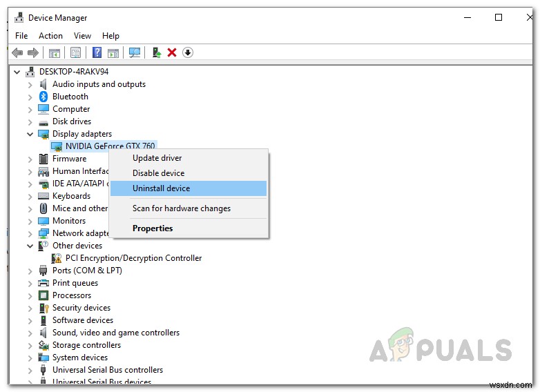
Task: Click the Processors category icon
Action: pyautogui.click(x=44, y=295)
